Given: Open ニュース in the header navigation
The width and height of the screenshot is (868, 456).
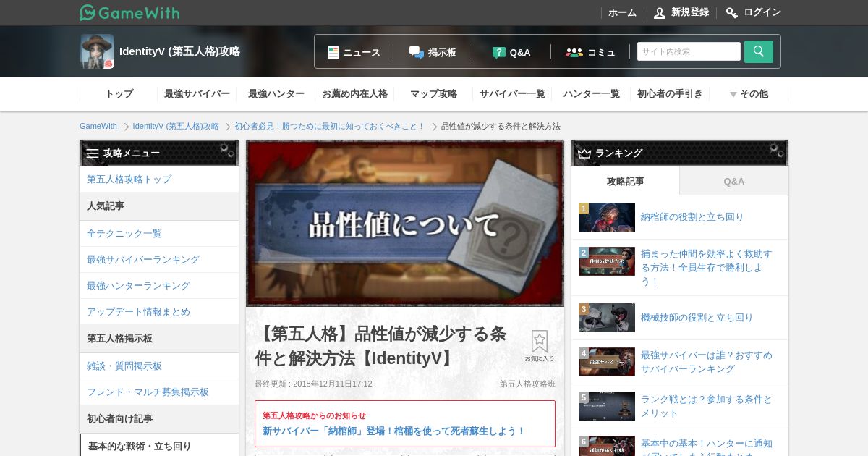Looking at the screenshot, I should click(362, 52).
